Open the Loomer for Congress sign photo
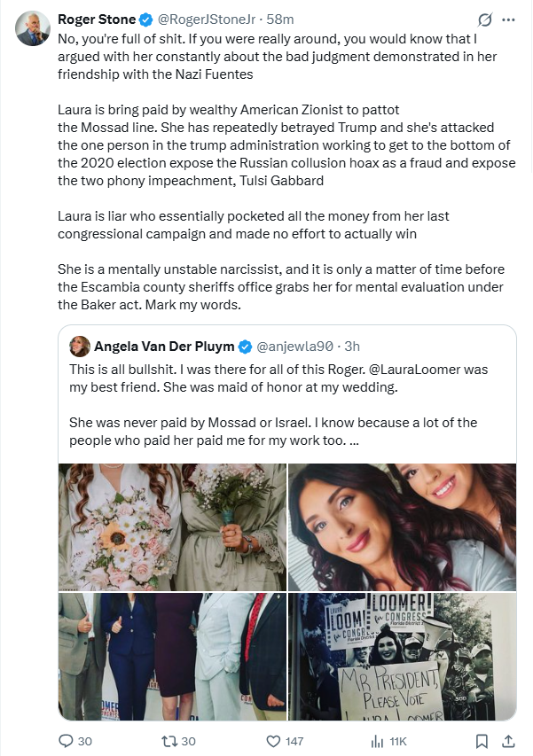Image resolution: width=533 pixels, height=756 pixels. click(x=403, y=656)
